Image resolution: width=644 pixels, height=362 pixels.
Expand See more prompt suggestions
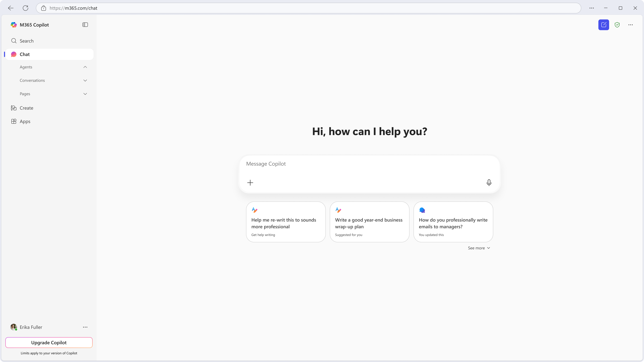click(479, 248)
